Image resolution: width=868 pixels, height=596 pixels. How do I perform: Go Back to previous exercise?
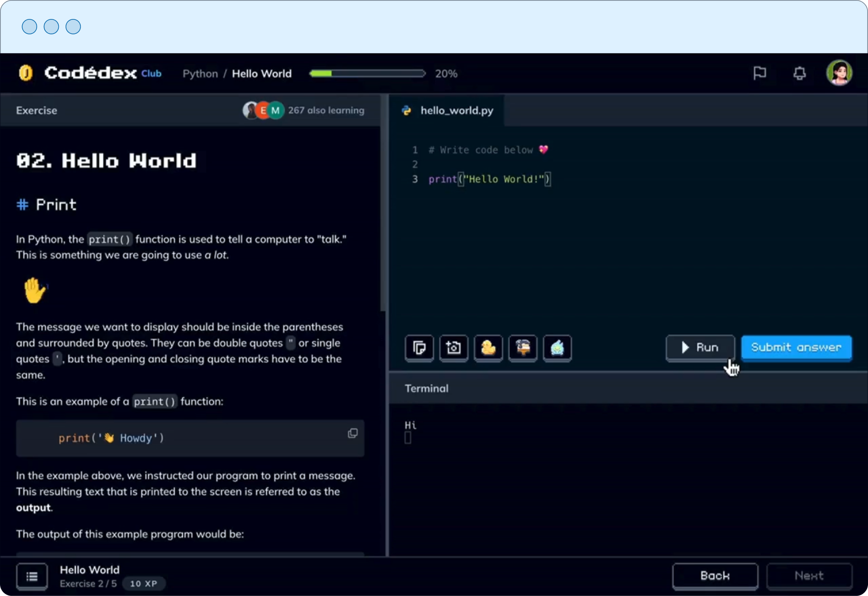pos(715,576)
